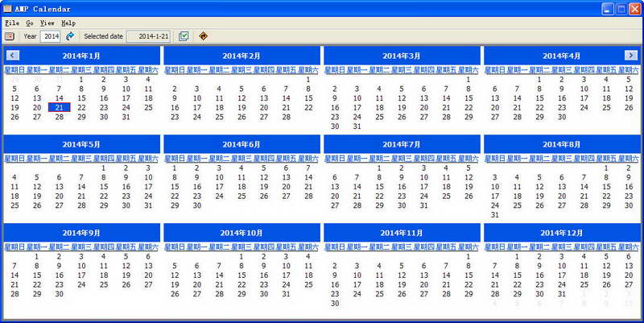Click 星期一 header under 2014年11月

click(357, 247)
